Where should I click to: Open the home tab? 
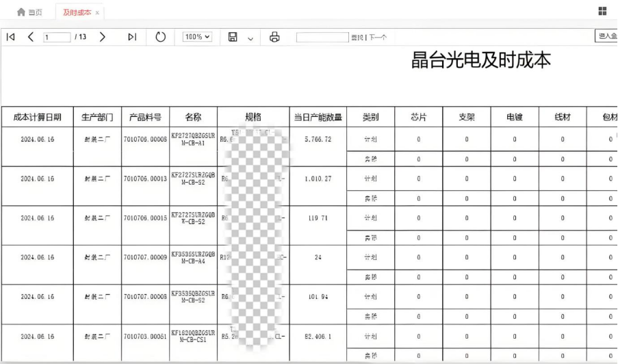coord(29,12)
